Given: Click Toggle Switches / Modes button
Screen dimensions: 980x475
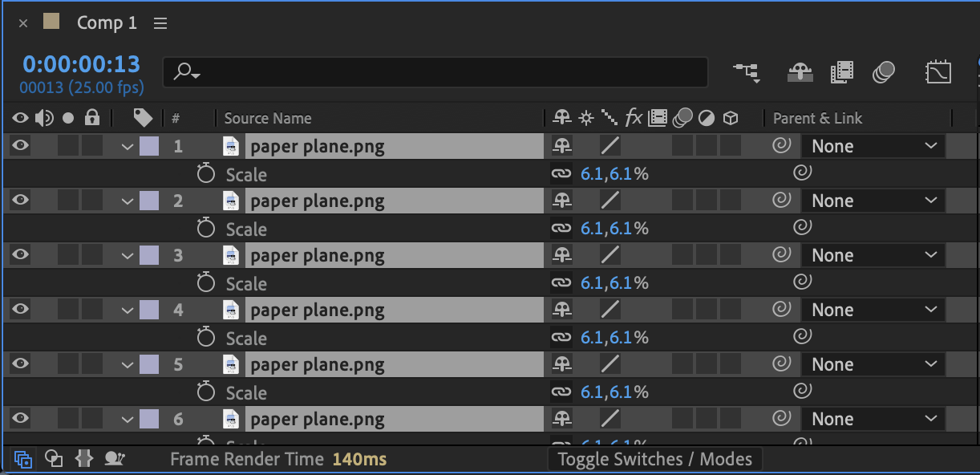Looking at the screenshot, I should pyautogui.click(x=654, y=459).
